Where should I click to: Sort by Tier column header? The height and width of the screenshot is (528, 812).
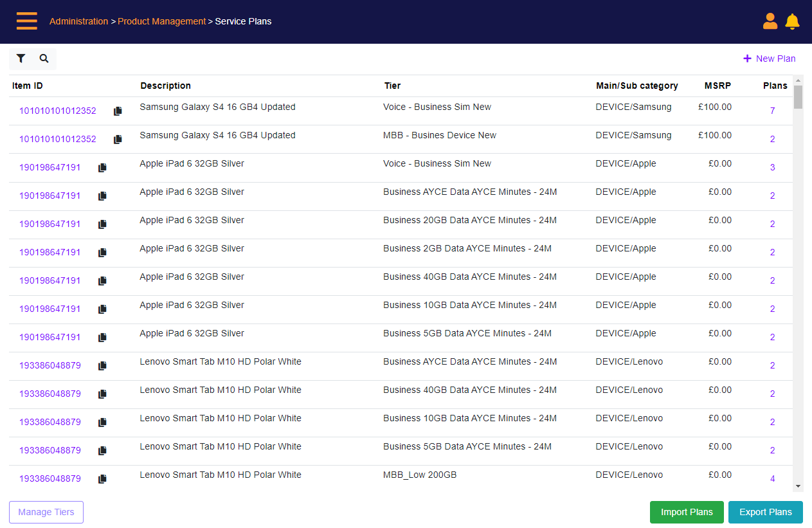pyautogui.click(x=392, y=86)
